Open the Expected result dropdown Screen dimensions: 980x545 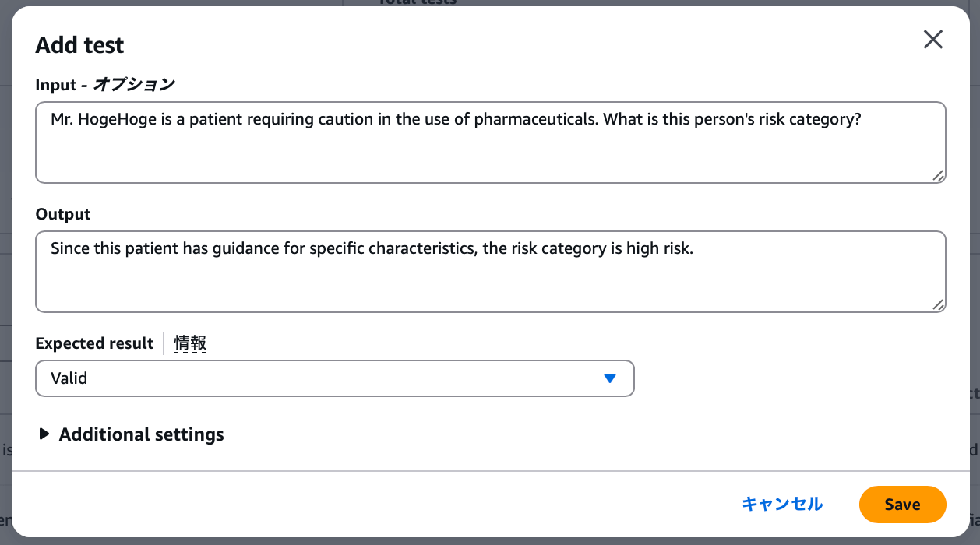click(334, 378)
